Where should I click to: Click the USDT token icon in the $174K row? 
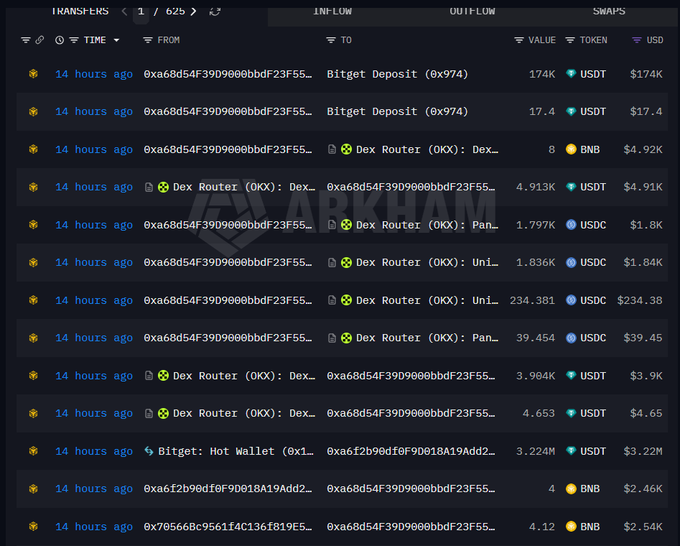(x=571, y=74)
